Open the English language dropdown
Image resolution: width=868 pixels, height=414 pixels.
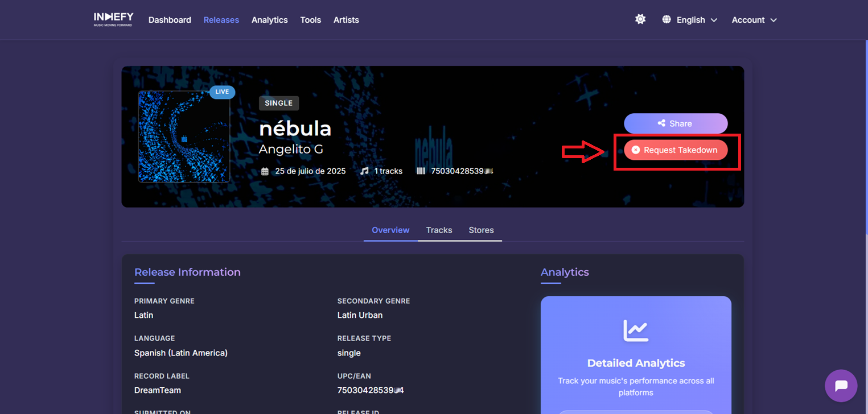coord(690,20)
